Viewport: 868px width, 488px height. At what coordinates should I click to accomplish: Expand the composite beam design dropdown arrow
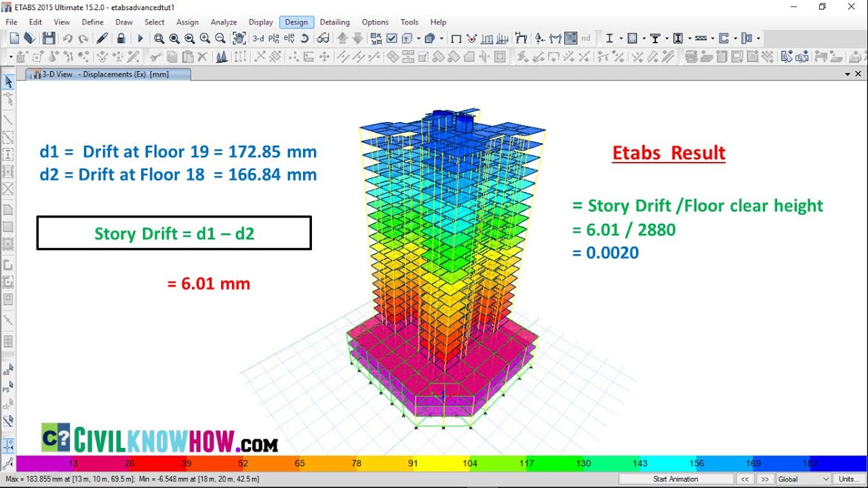(x=667, y=39)
